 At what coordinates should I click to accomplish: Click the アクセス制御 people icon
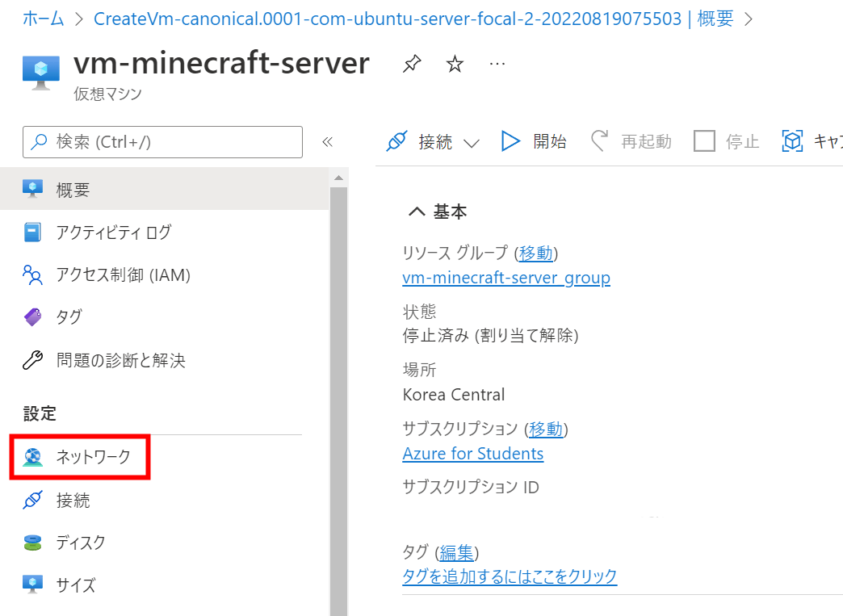[32, 274]
